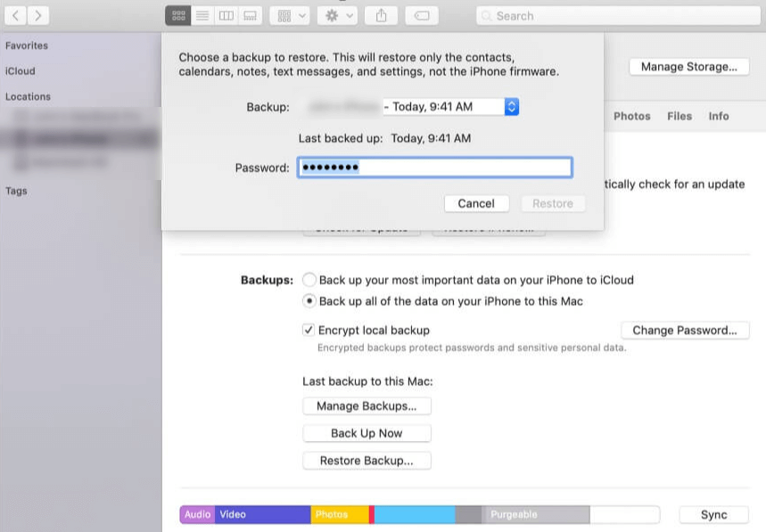Go forward with the Finder forward arrow

[38, 16]
